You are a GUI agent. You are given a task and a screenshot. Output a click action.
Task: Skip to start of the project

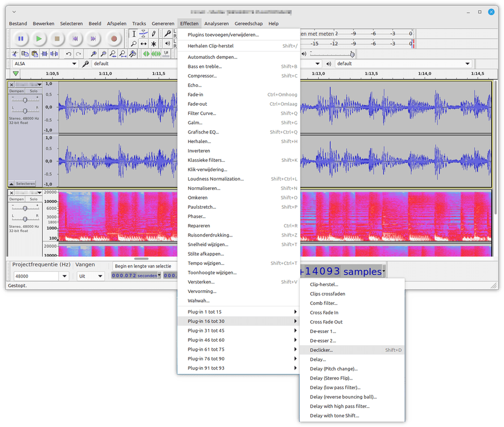click(x=75, y=38)
